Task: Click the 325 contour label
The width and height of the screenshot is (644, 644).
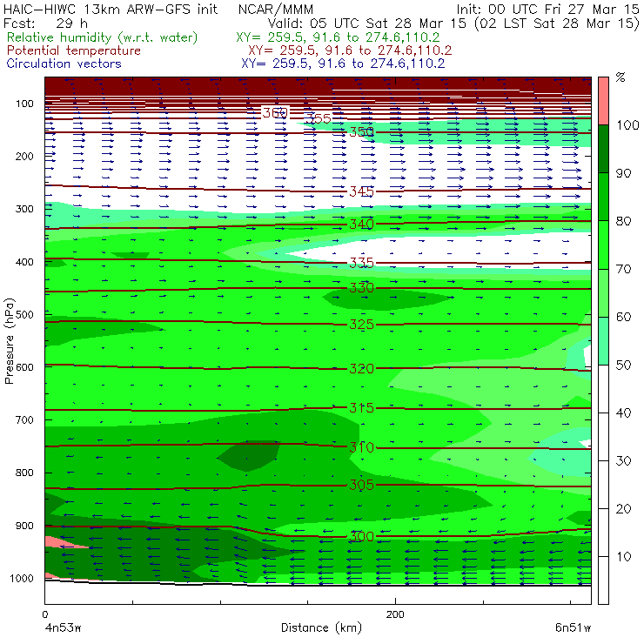Action: point(361,325)
